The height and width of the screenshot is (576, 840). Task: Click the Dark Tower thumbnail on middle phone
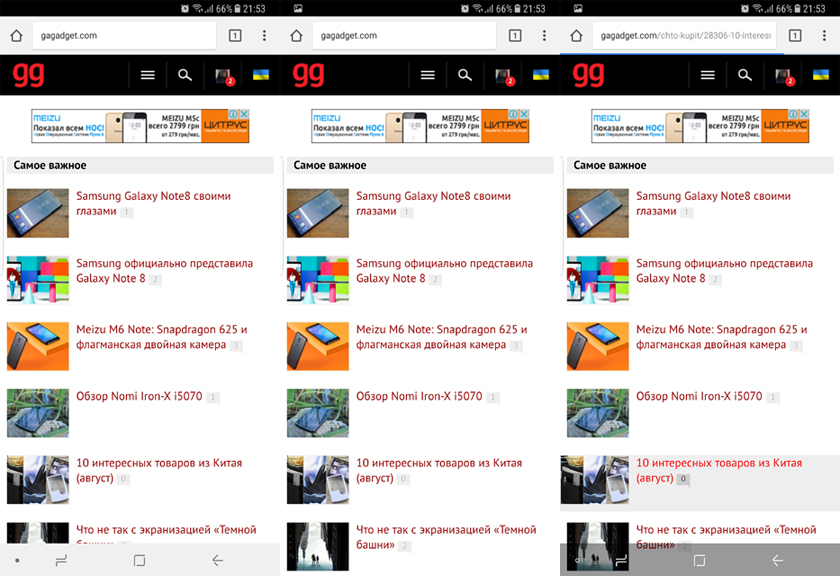tap(318, 547)
